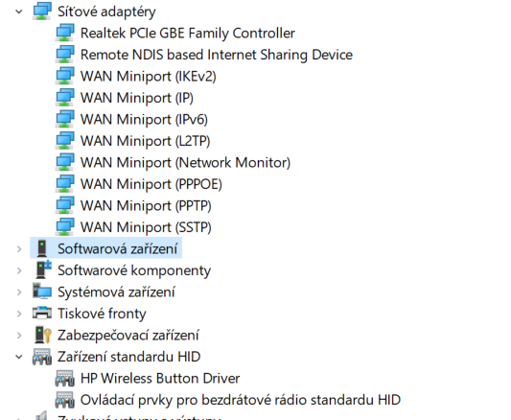511x420 pixels.
Task: Click the Systémová zařízení computer icon
Action: point(42,292)
